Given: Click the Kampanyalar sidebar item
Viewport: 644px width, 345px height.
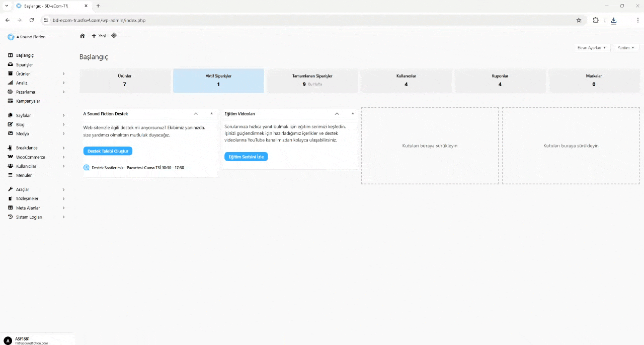Looking at the screenshot, I should click(x=28, y=101).
